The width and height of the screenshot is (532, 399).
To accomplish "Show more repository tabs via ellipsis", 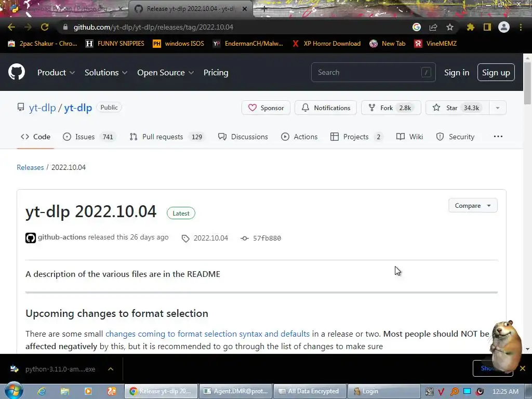I will tap(498, 137).
